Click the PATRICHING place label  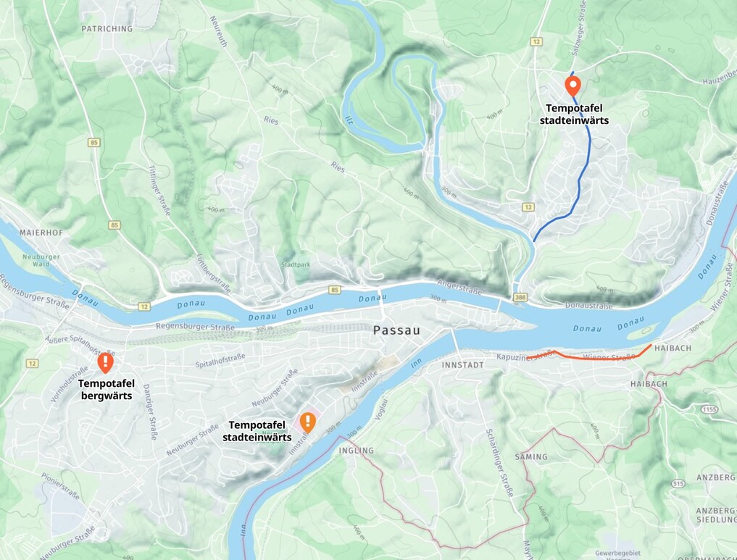[107, 29]
